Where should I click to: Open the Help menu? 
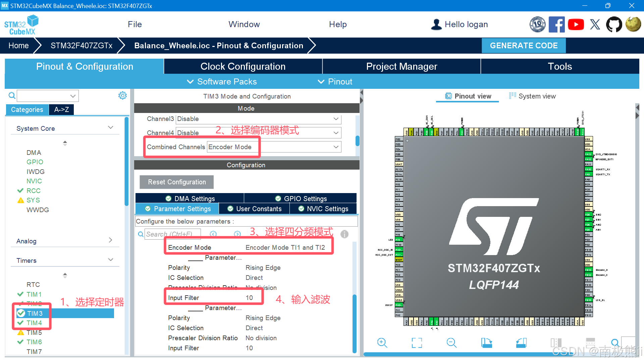click(338, 24)
